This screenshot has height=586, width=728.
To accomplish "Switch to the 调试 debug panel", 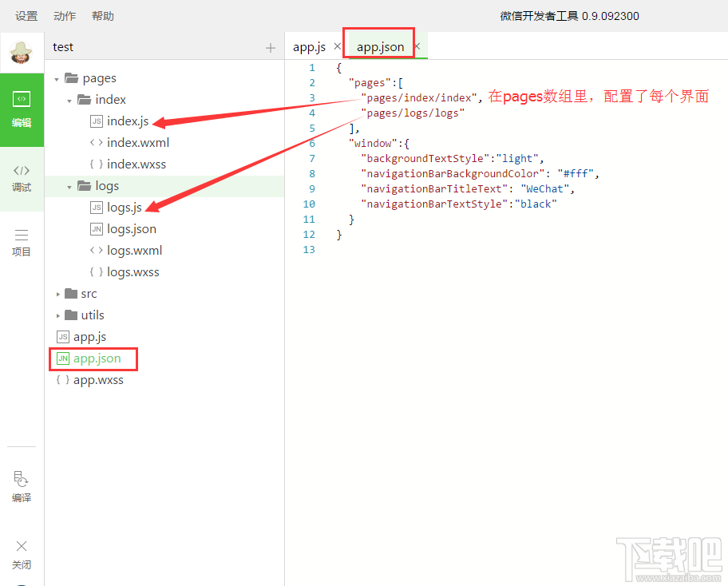I will pos(22,179).
